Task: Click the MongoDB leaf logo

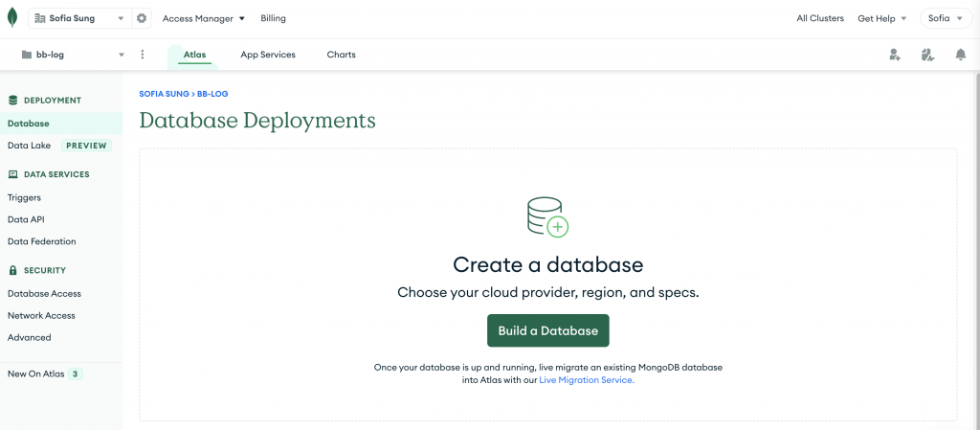Action: coord(11,18)
